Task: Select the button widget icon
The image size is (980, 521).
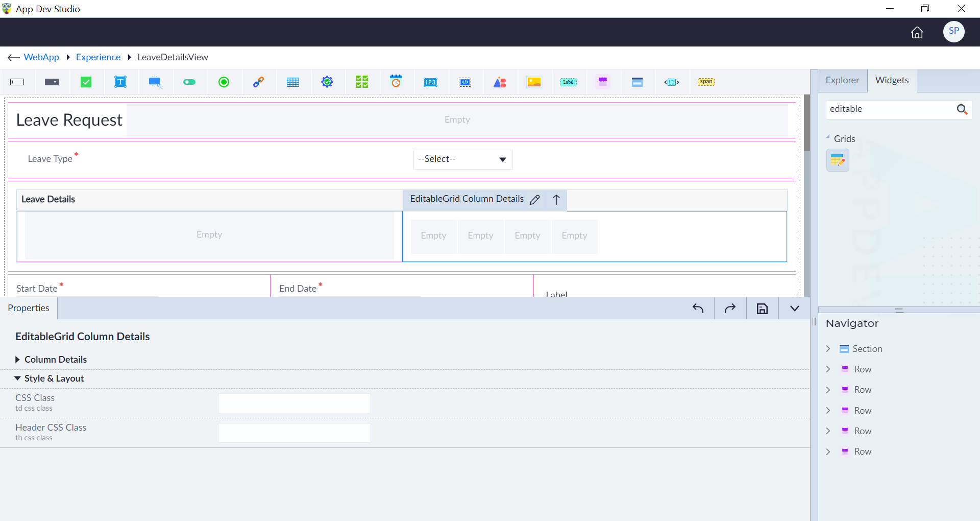Action: 155,82
